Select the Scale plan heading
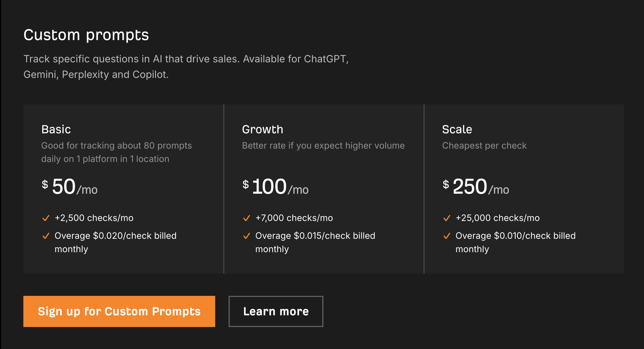644x349 pixels. [x=457, y=129]
